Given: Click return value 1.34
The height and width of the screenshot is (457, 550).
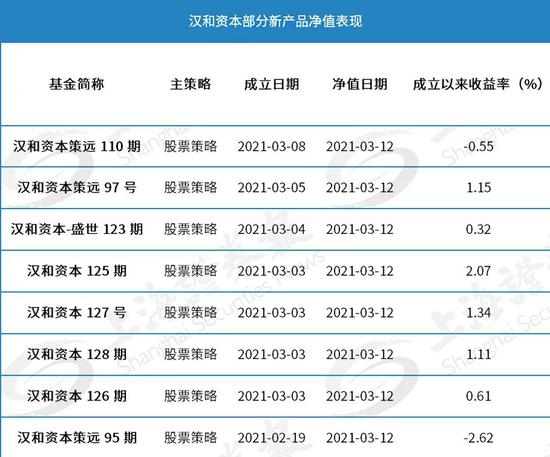Looking at the screenshot, I should point(478,313).
